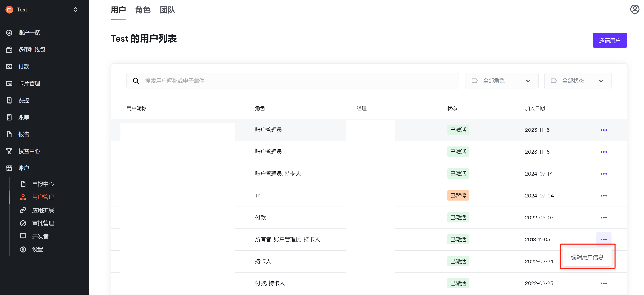Go to 权益中心 in the sidebar

click(x=29, y=151)
